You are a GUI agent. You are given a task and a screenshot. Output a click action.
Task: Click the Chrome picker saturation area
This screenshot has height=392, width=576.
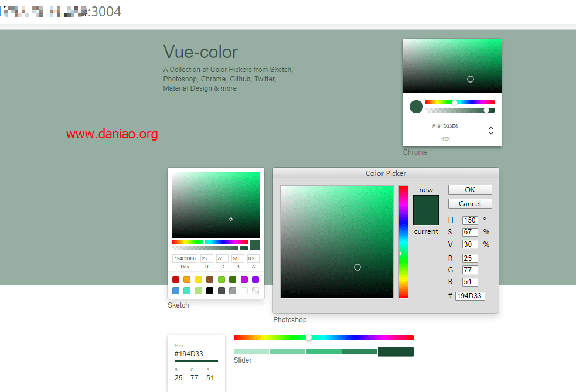point(452,66)
